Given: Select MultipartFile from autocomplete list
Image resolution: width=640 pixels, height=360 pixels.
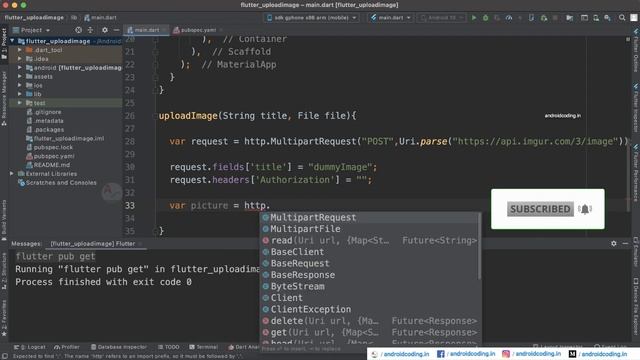Looking at the screenshot, I should point(369,229).
